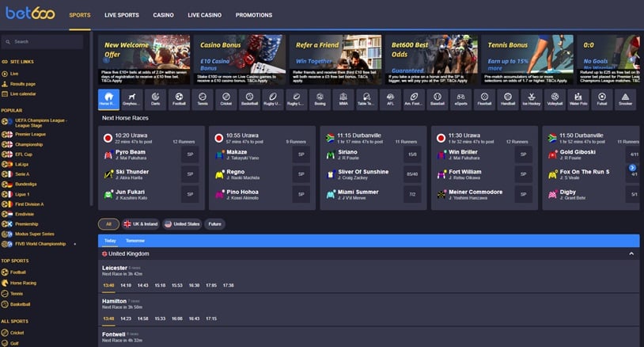Open the Promotions navigation tab
The height and width of the screenshot is (347, 644).
[254, 15]
